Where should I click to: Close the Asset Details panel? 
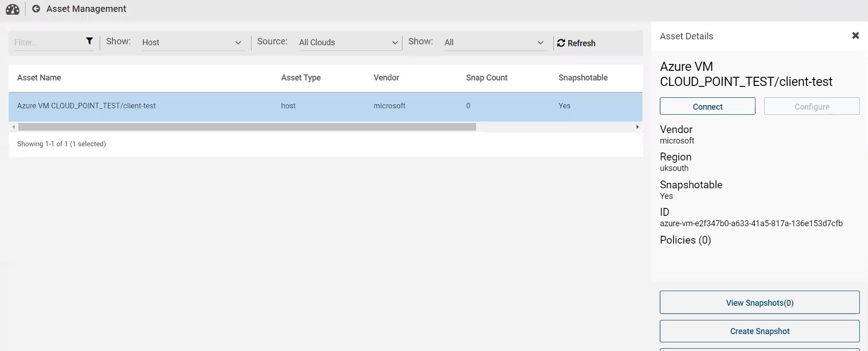(x=855, y=36)
